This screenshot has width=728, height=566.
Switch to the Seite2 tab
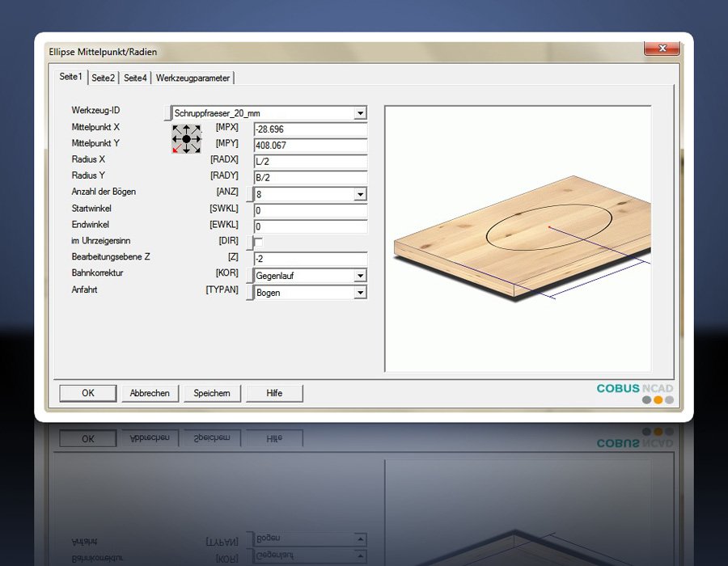pyautogui.click(x=103, y=78)
